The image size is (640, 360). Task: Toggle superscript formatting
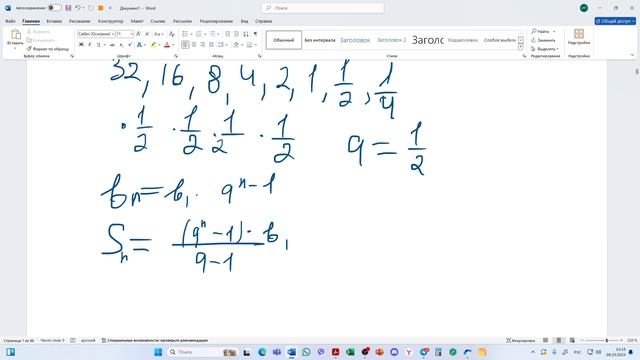(130, 44)
